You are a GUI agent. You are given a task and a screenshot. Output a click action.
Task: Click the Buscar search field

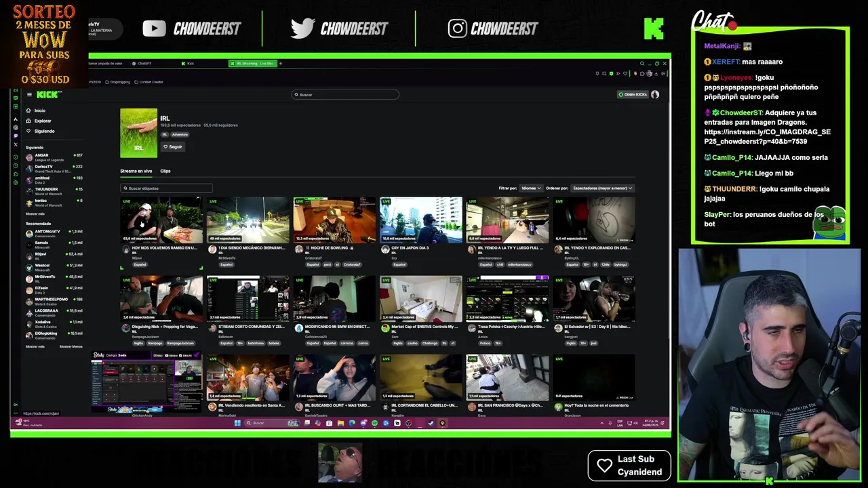click(345, 94)
